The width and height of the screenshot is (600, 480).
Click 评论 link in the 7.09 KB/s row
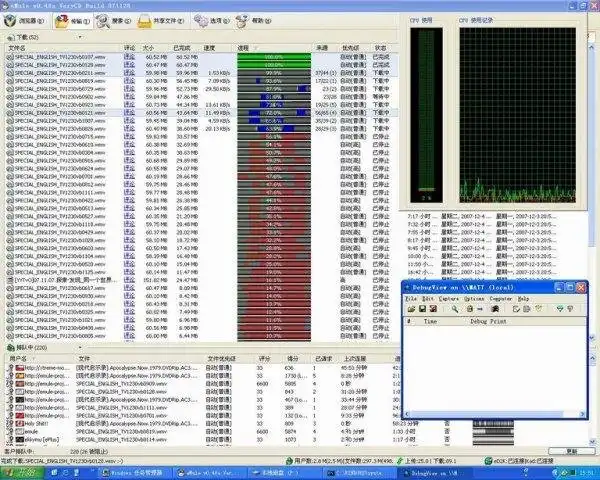129,81
